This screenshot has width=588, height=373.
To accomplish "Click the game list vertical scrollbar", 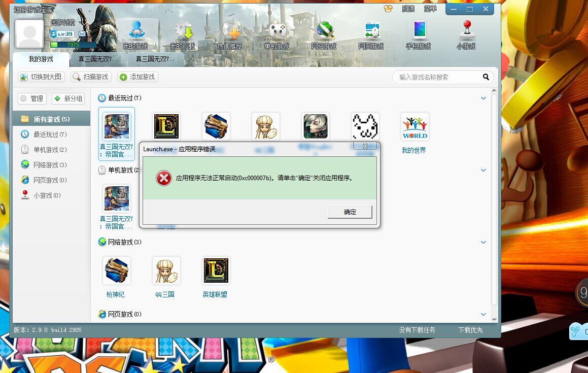I will pos(494,199).
